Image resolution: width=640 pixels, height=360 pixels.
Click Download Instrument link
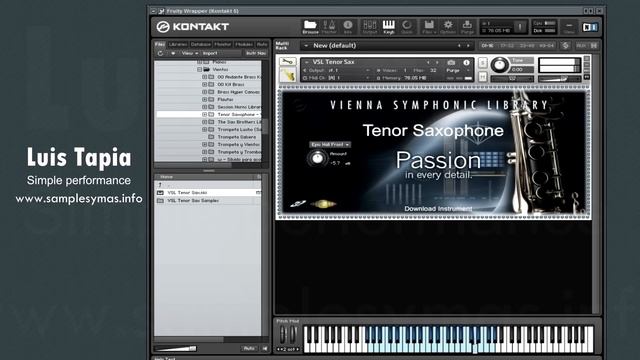tap(438, 209)
